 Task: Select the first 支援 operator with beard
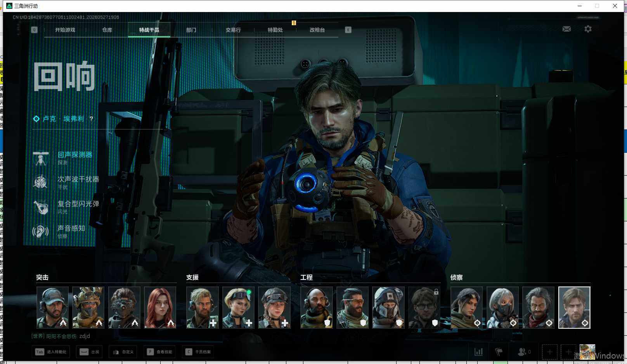(x=203, y=307)
